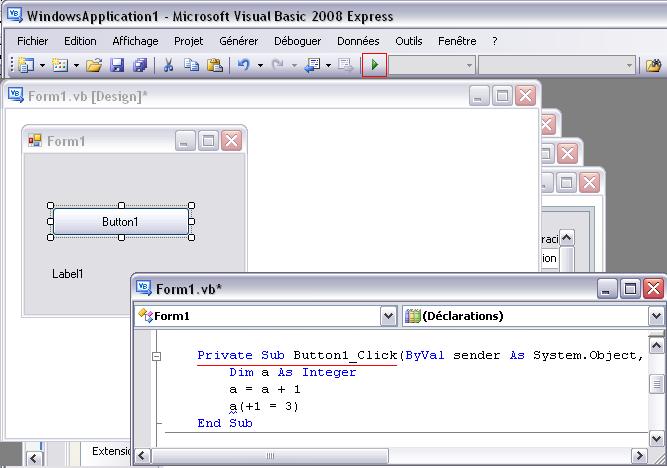Click the code editor vertical scrollbar thumb
This screenshot has width=667, height=468.
[656, 384]
